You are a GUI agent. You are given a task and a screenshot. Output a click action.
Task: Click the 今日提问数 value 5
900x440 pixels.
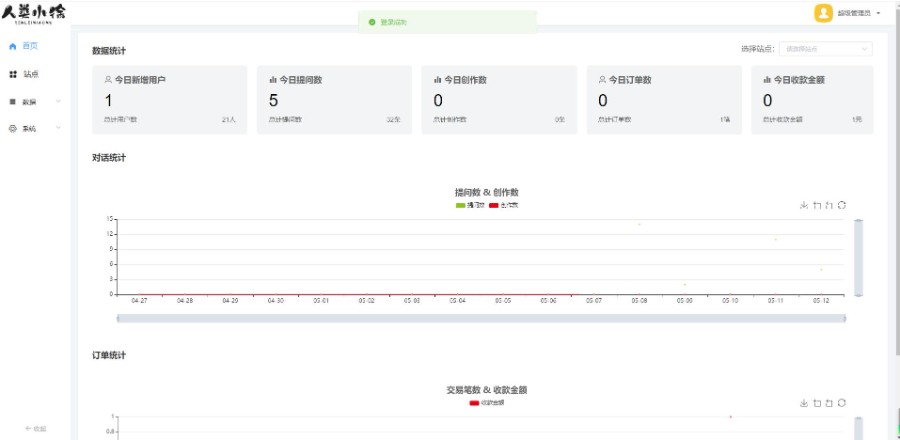pos(273,101)
